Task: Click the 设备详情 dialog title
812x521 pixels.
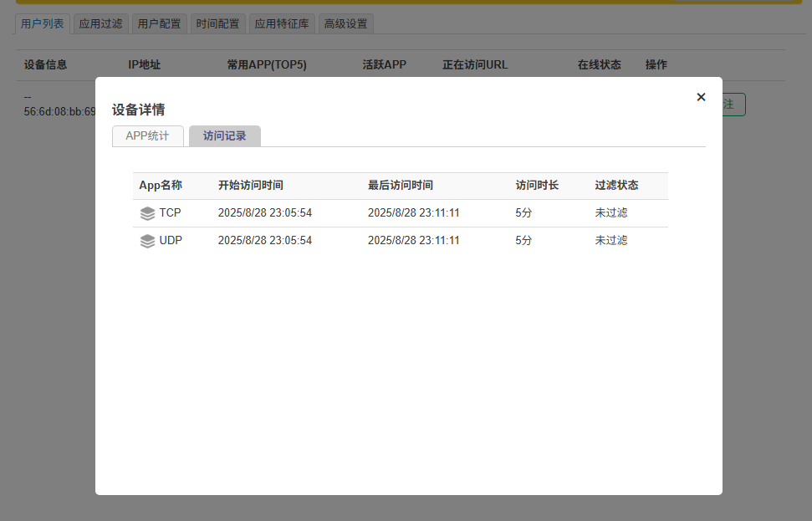Action: click(x=138, y=110)
